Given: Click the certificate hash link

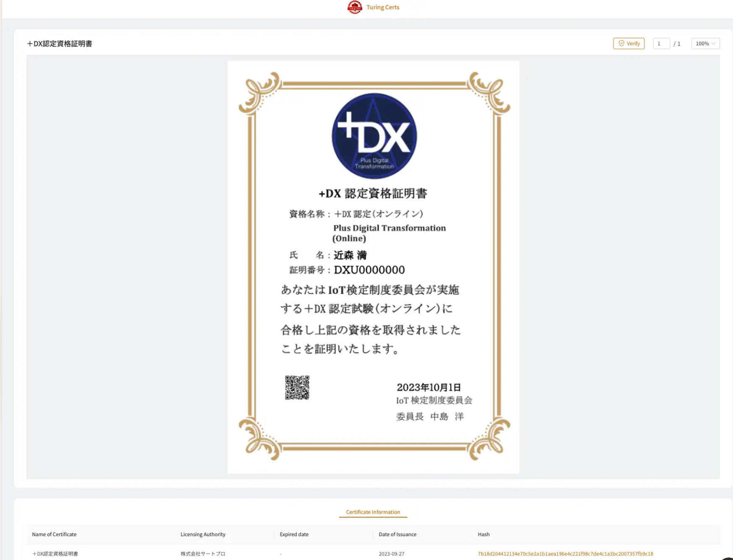Looking at the screenshot, I should tap(565, 554).
